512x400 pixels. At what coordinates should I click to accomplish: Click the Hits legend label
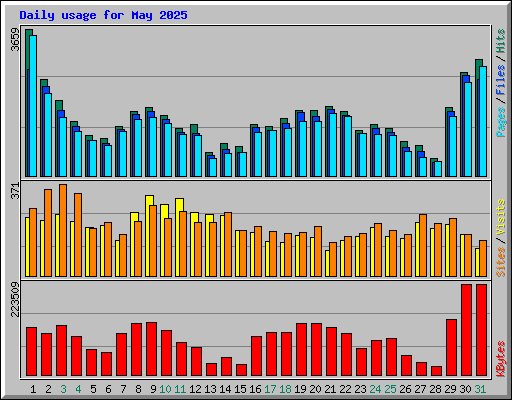[501, 41]
